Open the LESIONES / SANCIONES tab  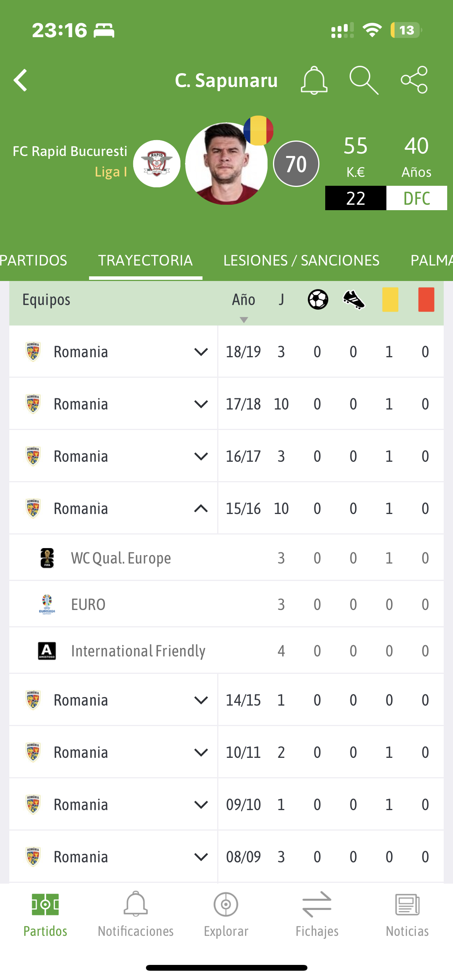point(301,260)
